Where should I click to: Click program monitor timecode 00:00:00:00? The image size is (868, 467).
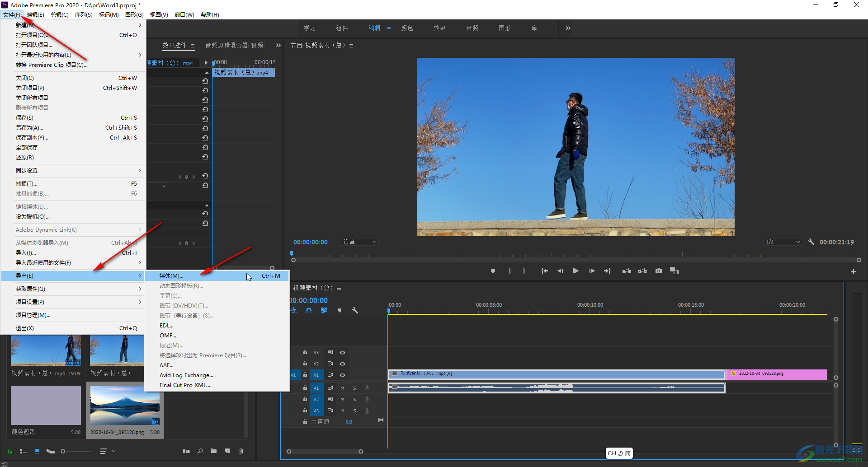[311, 242]
